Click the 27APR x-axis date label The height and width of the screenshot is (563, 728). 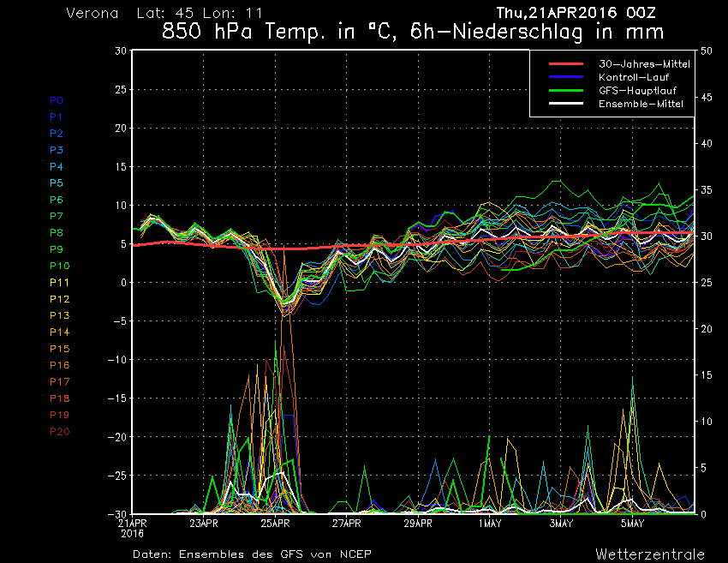pos(346,524)
